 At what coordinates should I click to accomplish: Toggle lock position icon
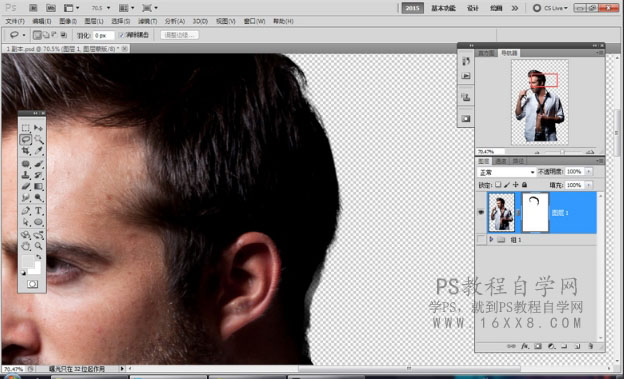(x=515, y=185)
